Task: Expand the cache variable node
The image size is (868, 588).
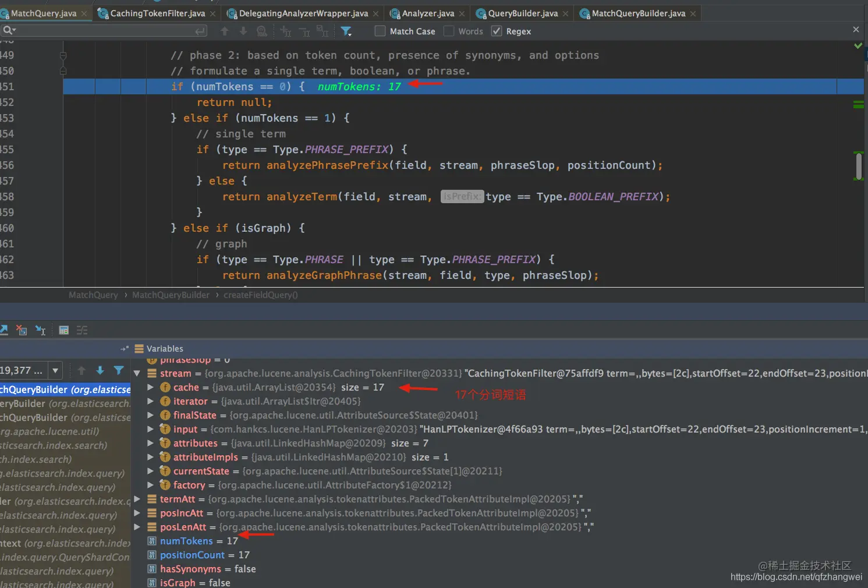Action: pos(150,388)
